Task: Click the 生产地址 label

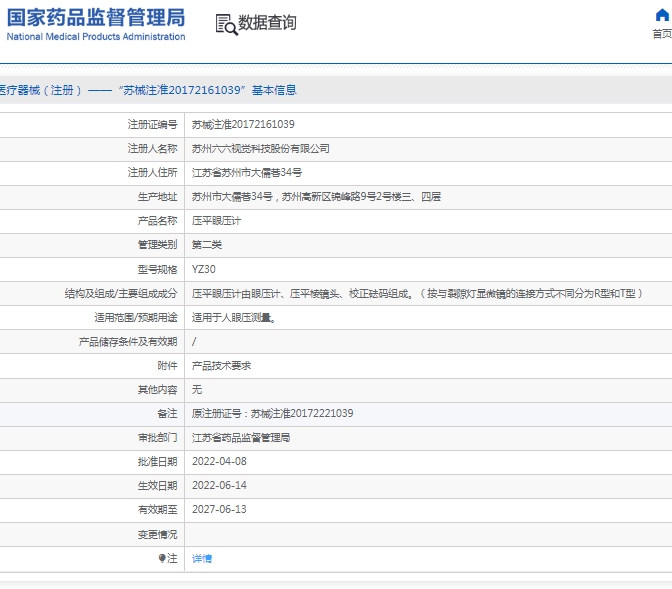Action: [x=157, y=197]
